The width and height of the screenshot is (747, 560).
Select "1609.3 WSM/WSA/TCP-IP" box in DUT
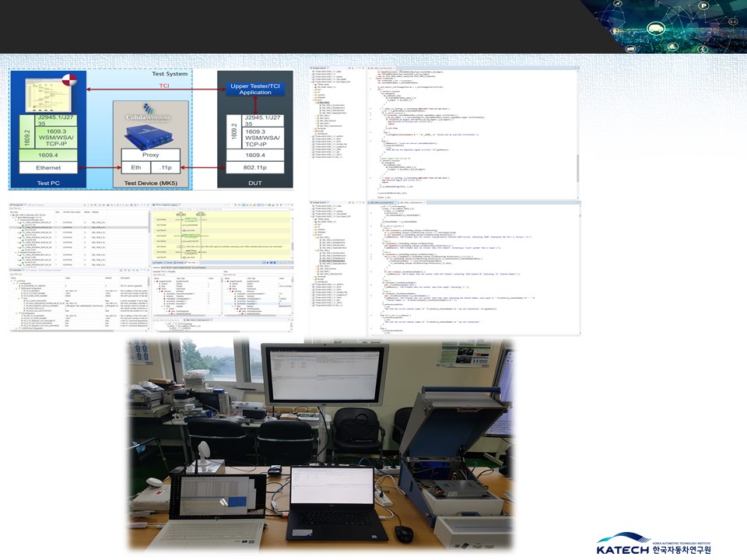pos(262,138)
